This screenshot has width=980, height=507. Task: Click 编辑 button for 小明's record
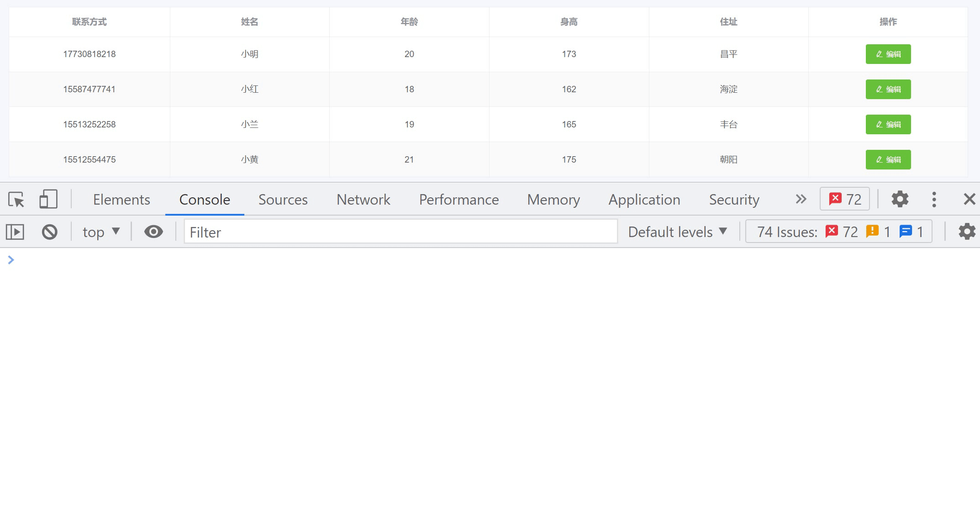(x=889, y=54)
